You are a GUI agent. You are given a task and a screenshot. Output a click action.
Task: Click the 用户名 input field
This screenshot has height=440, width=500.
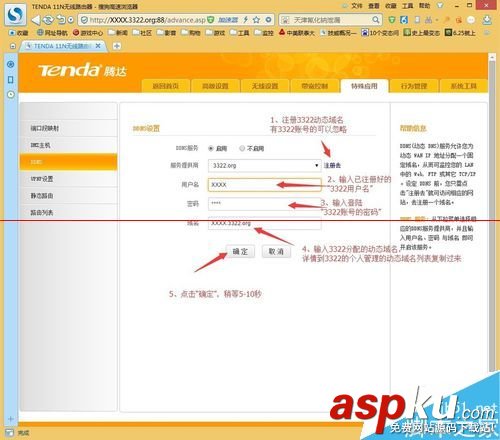[265, 185]
